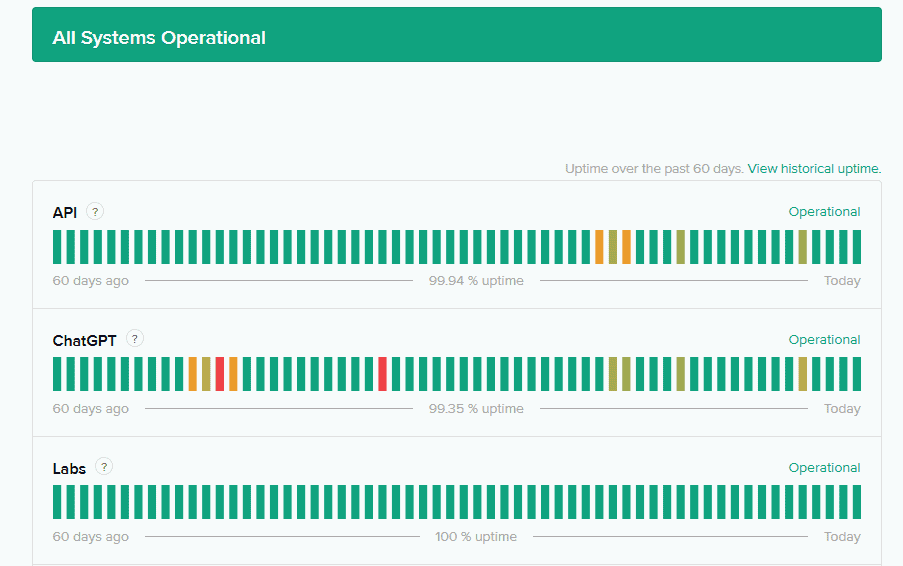Viewport: 903px width, 566px height.
Task: Open the API help question mark icon
Action: pos(95,211)
